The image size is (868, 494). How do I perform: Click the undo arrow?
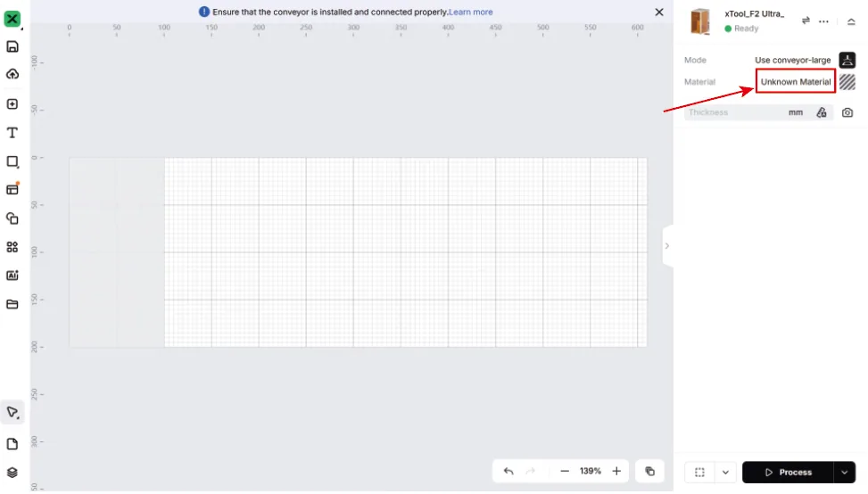pos(508,472)
